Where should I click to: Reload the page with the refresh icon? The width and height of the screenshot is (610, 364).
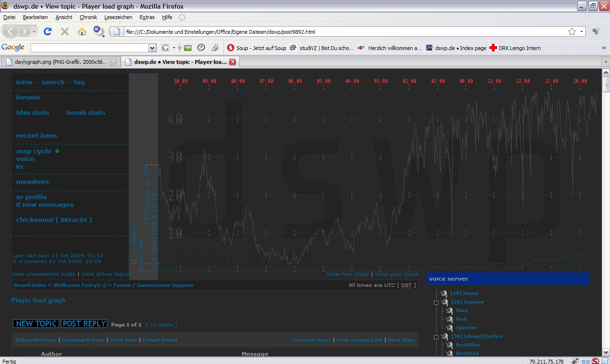pyautogui.click(x=48, y=32)
